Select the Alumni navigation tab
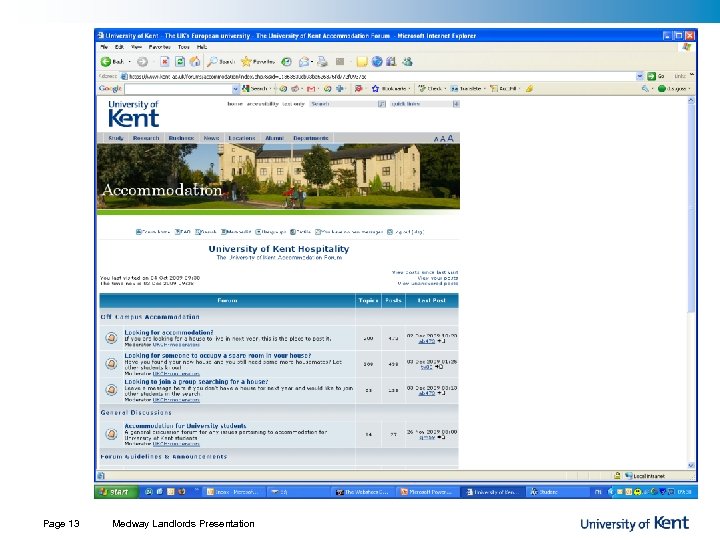 274,138
